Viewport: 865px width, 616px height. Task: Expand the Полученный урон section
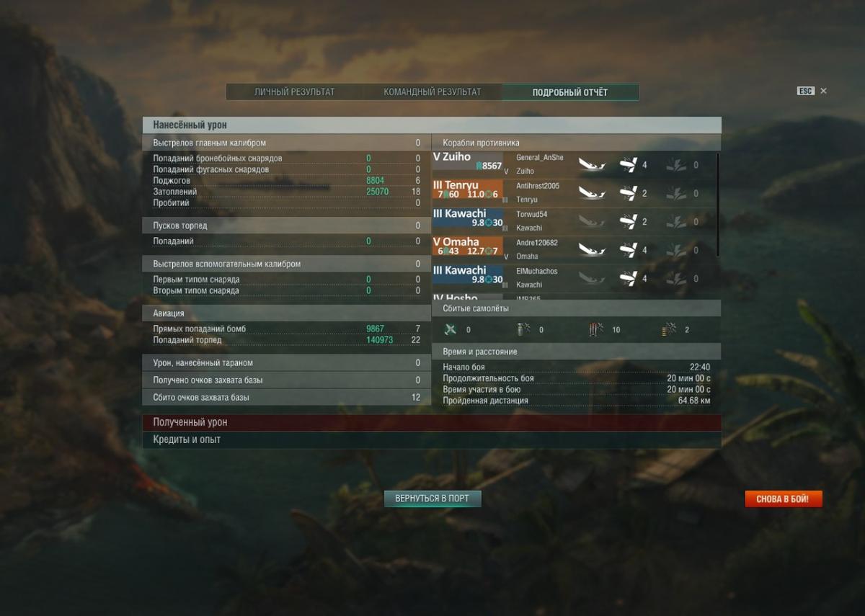click(x=432, y=422)
